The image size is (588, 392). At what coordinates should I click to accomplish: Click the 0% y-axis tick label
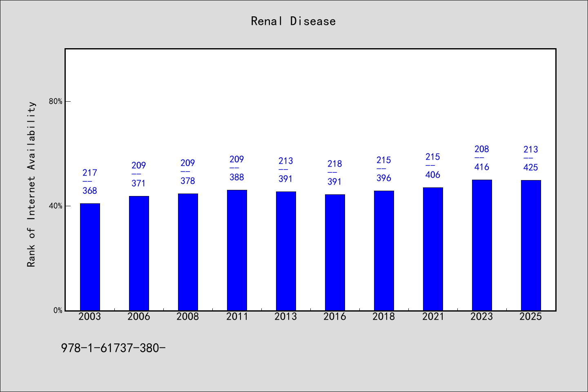(x=58, y=310)
